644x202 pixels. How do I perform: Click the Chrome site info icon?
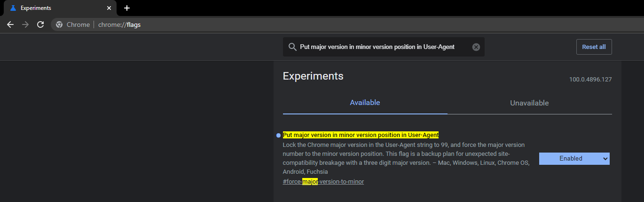coord(59,24)
